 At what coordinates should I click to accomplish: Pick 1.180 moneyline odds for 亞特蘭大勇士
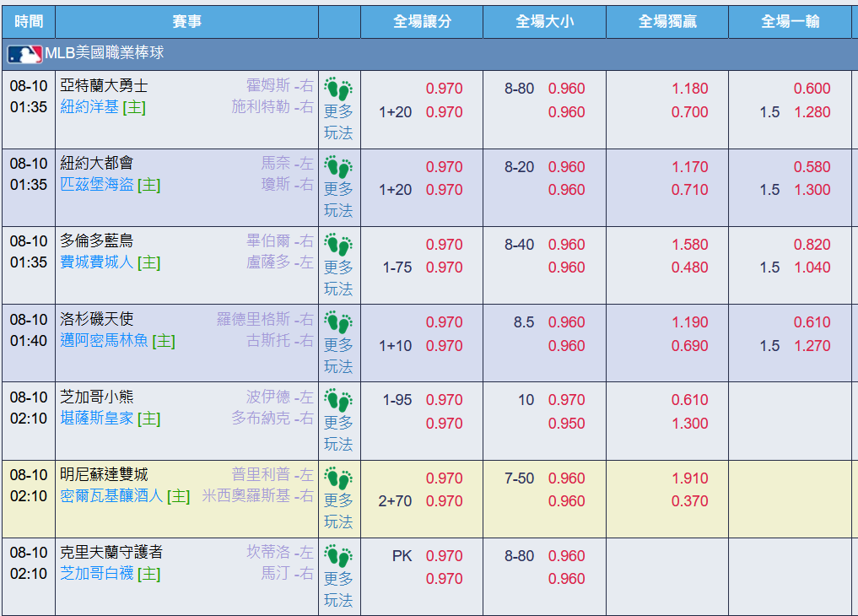click(x=689, y=89)
